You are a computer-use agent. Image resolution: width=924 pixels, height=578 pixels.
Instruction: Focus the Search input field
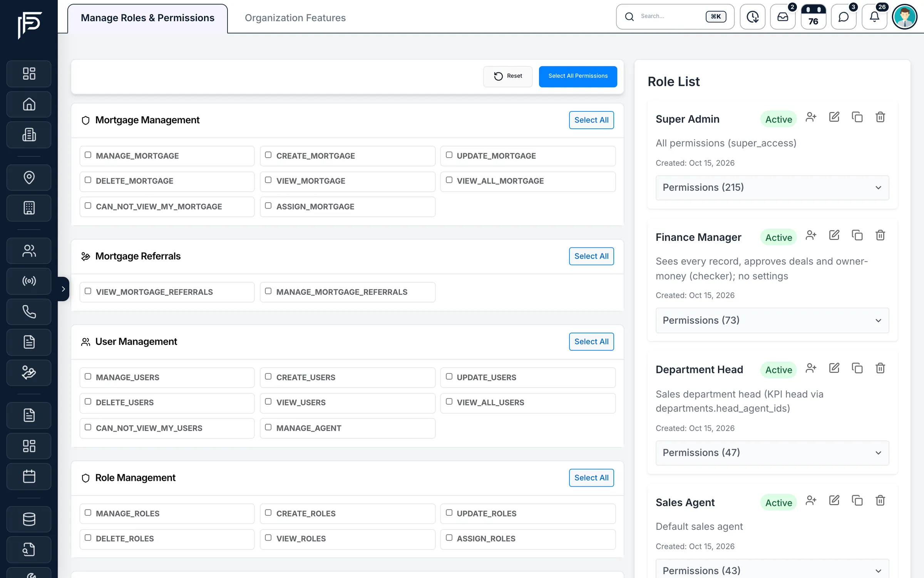(x=675, y=17)
